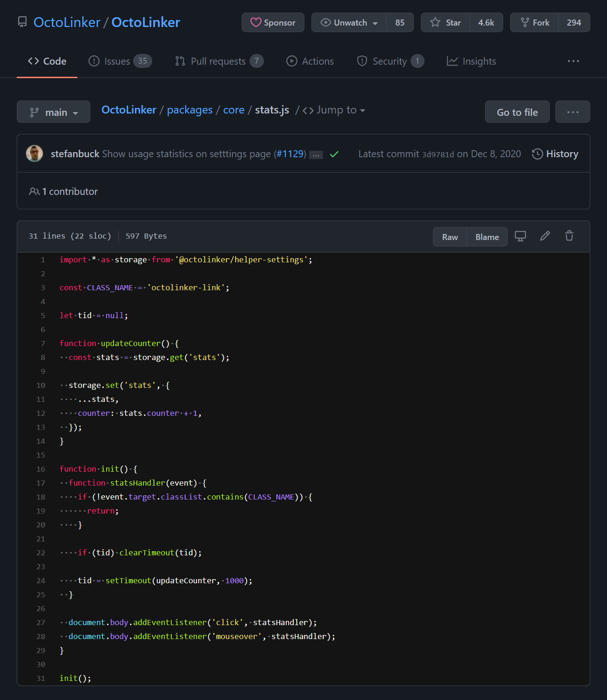The image size is (607, 700).
Task: Select line number 24
Action: click(x=41, y=580)
